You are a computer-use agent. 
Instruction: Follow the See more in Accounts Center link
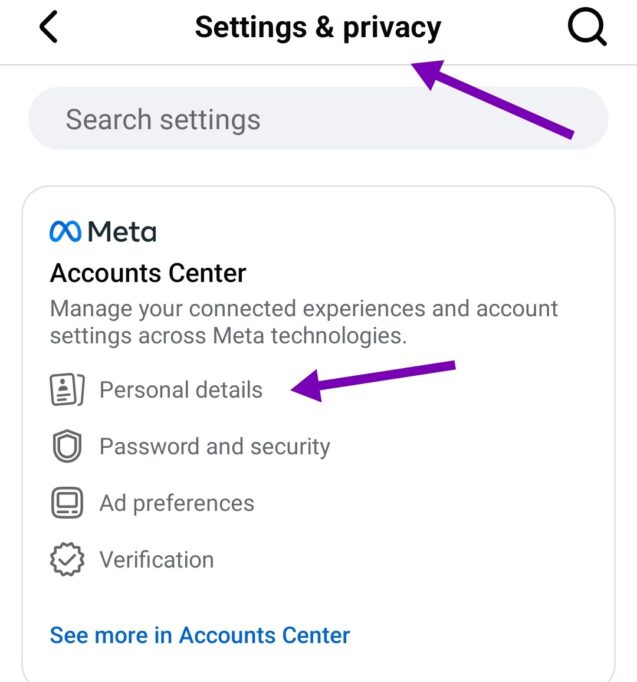tap(200, 635)
